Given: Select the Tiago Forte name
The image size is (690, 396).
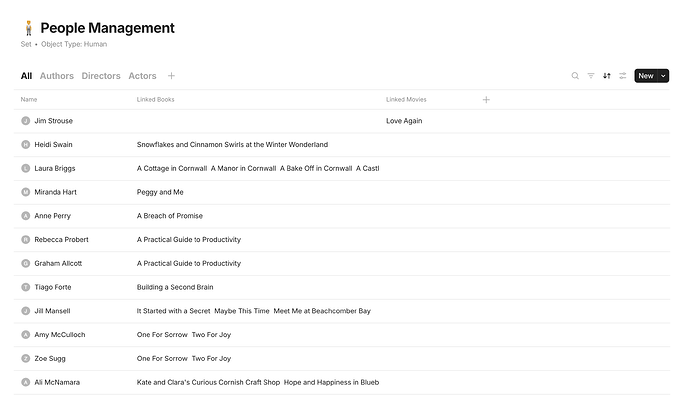Looking at the screenshot, I should point(53,287).
